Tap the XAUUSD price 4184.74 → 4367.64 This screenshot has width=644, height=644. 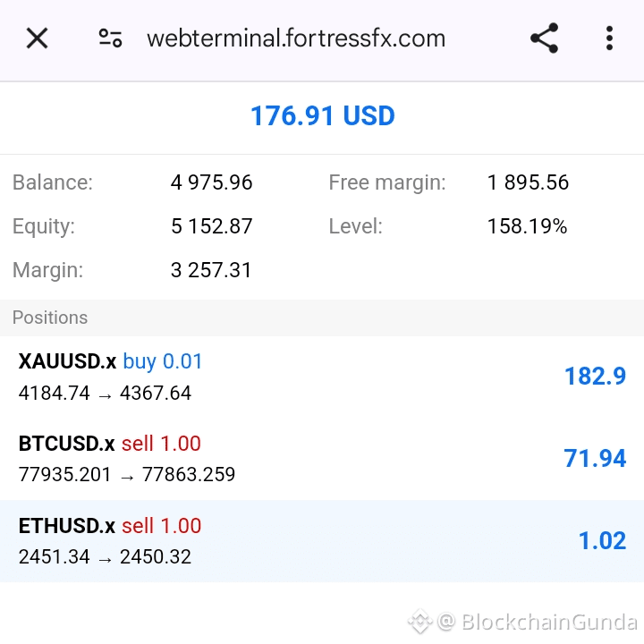[x=105, y=393]
